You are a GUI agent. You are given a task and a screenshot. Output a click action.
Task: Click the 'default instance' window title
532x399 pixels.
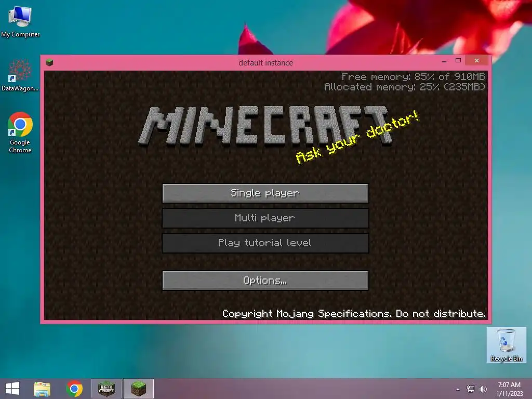tap(265, 63)
